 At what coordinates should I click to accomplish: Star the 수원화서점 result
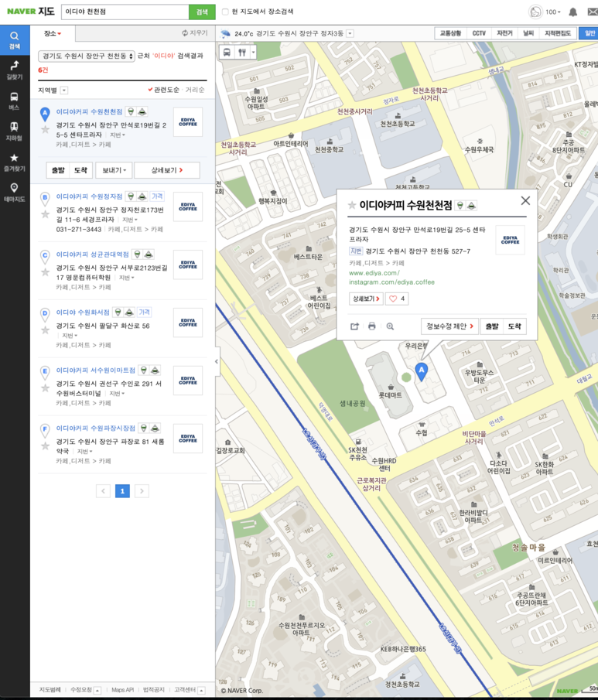click(x=45, y=331)
